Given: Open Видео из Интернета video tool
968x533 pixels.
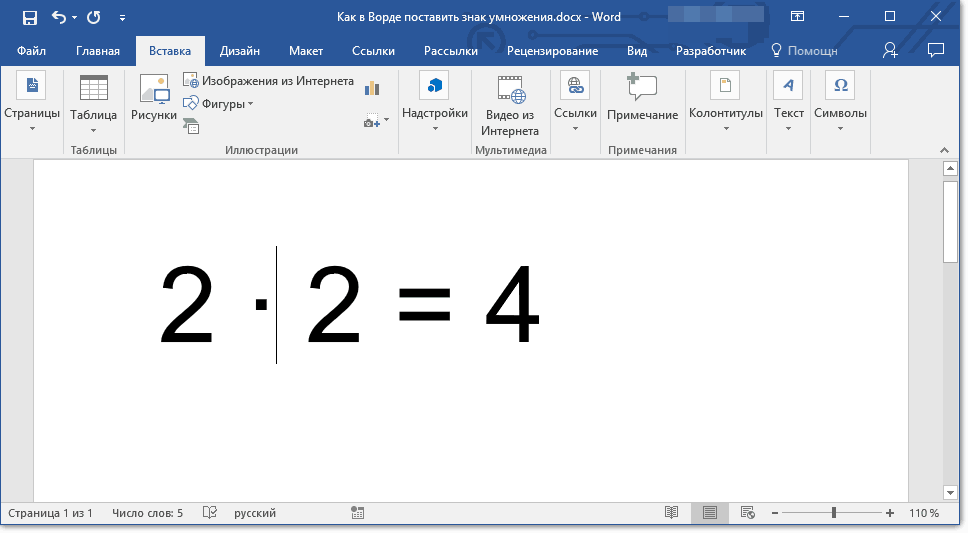Looking at the screenshot, I should tap(510, 105).
